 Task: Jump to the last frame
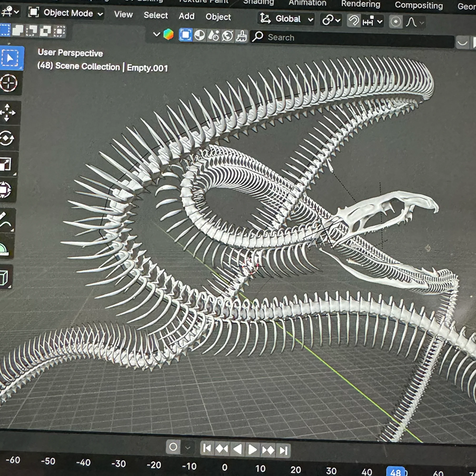[283, 451]
